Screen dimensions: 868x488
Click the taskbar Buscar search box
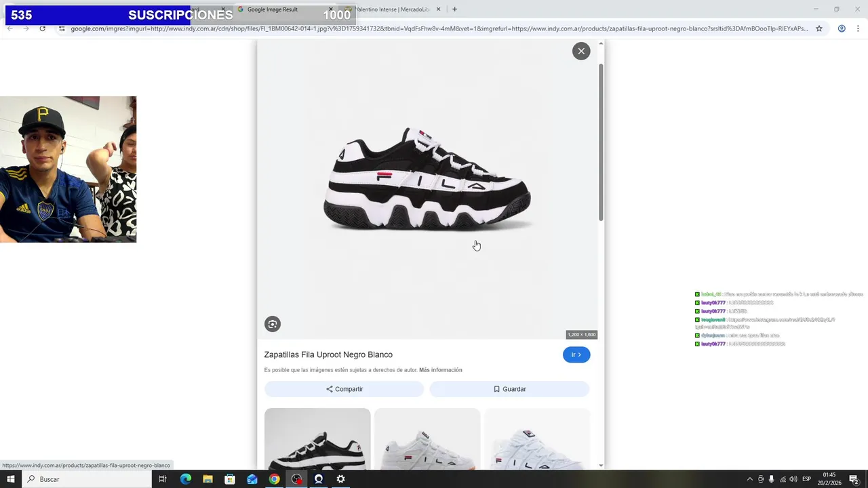click(x=87, y=479)
